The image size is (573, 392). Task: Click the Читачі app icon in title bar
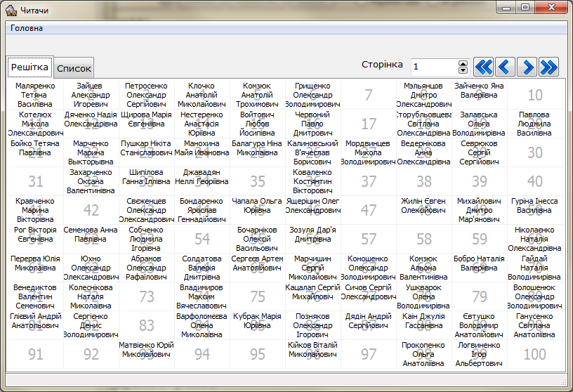[x=11, y=9]
